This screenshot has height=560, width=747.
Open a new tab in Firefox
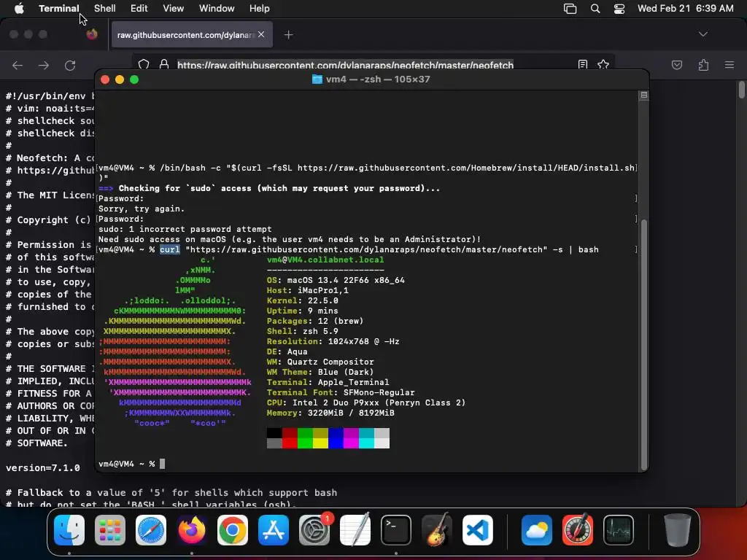point(288,34)
